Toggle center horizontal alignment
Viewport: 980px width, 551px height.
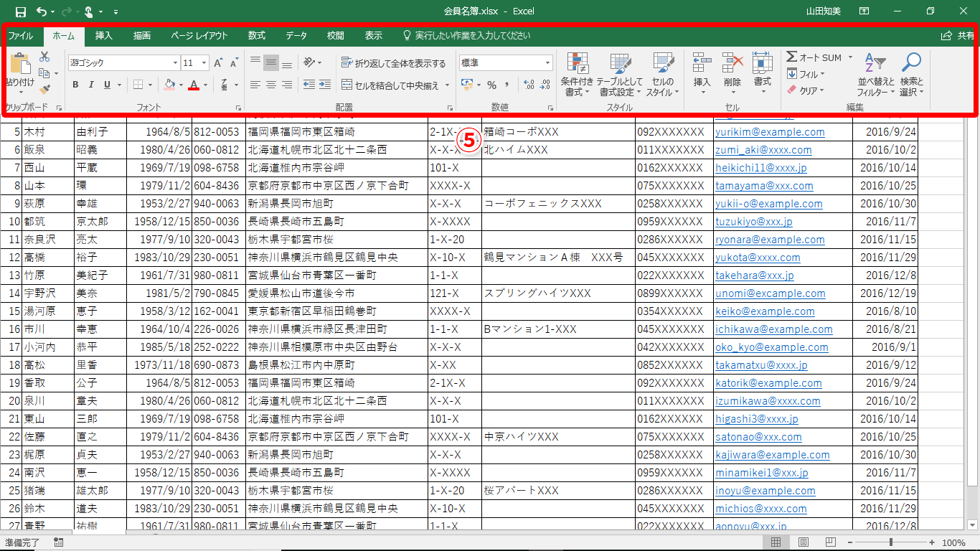tap(270, 85)
